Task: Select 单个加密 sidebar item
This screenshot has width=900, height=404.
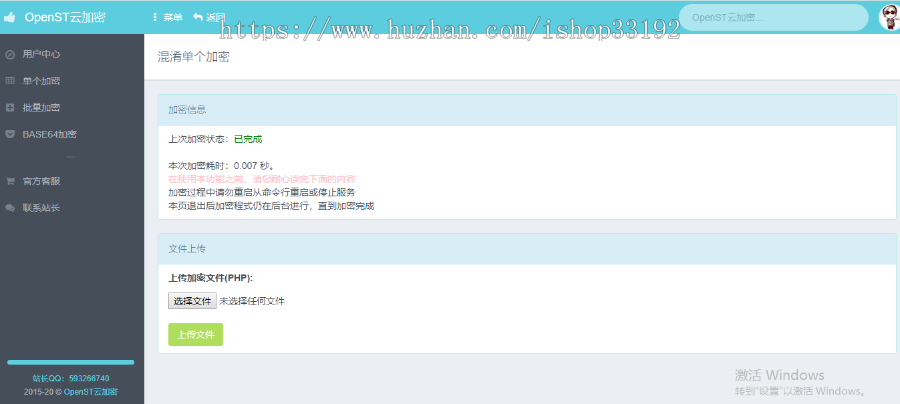Action: pos(41,81)
